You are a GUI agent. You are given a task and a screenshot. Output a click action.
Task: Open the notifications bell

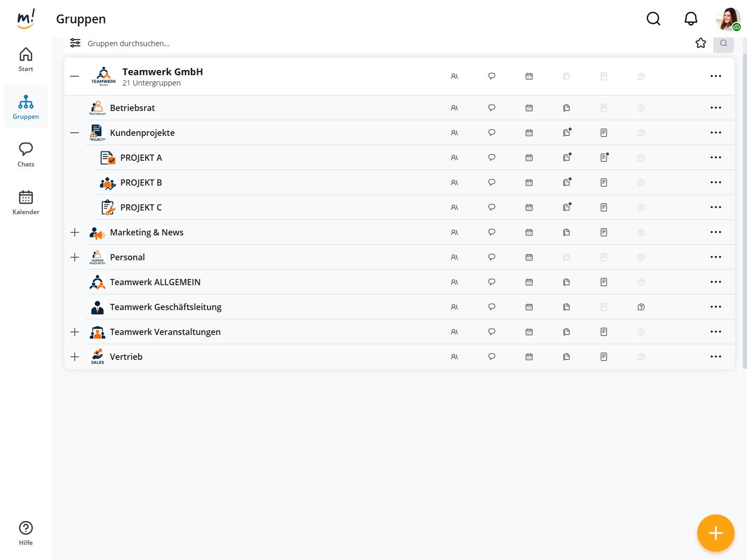pos(691,19)
